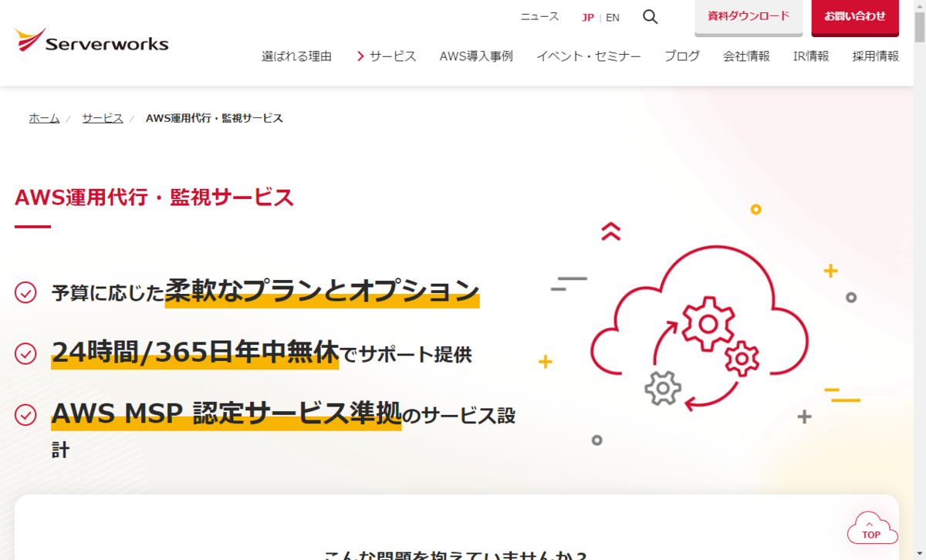926x560 pixels.
Task: Click the red chevron beside サービス
Action: [x=360, y=56]
